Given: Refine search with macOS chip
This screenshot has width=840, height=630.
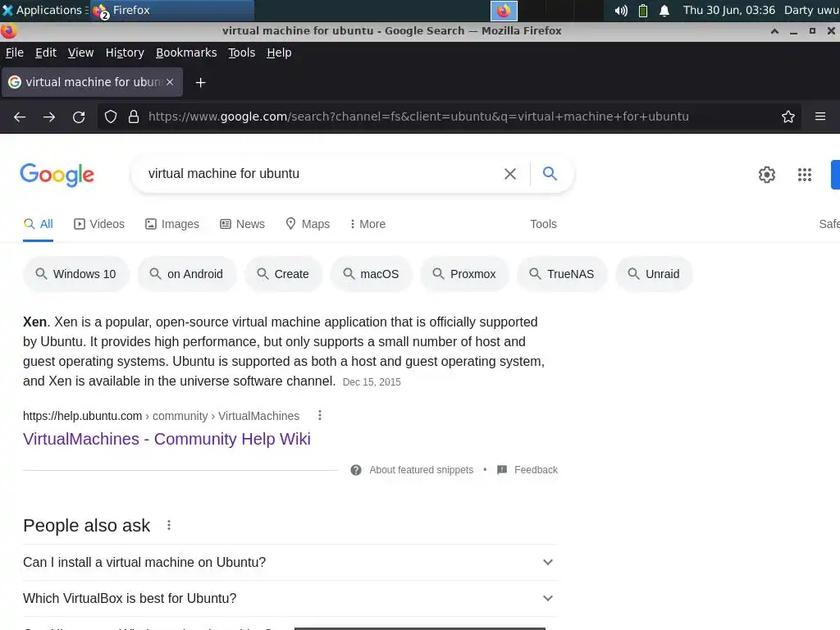Looking at the screenshot, I should click(x=372, y=274).
